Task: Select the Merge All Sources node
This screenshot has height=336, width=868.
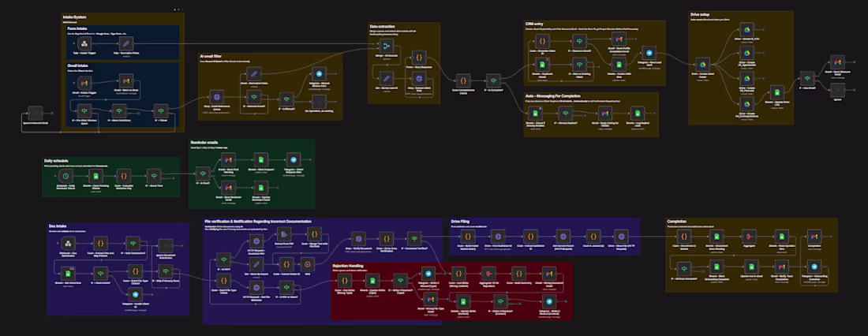Action: click(387, 46)
